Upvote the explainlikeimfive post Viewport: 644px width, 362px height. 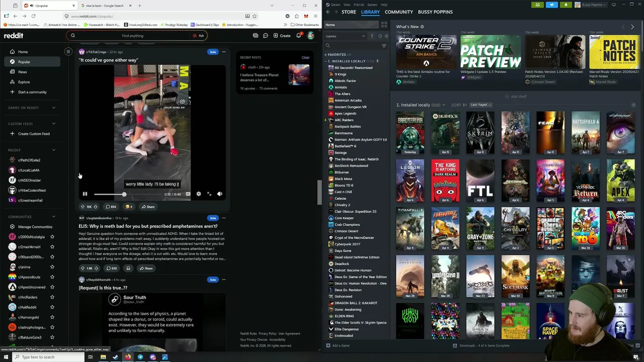[x=83, y=268]
